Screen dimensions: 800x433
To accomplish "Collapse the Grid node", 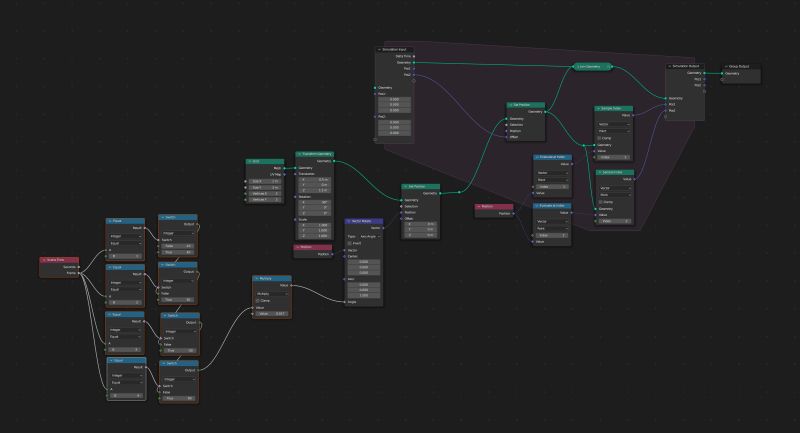I will tap(249, 161).
